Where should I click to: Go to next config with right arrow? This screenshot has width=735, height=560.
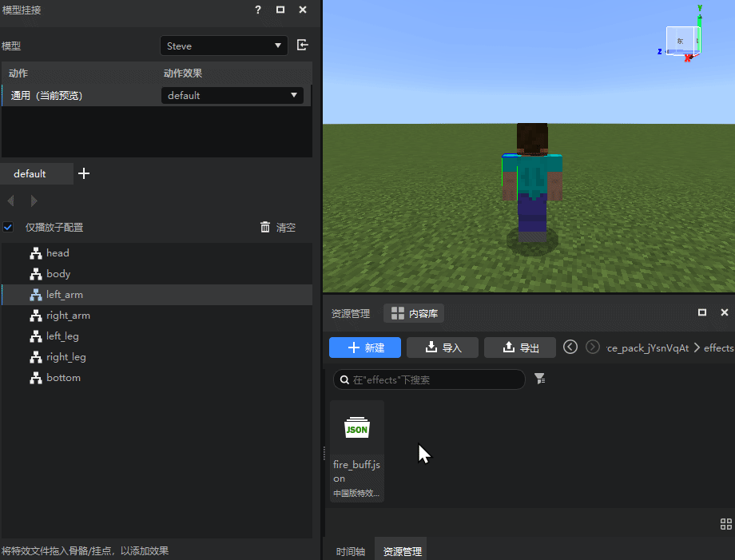coord(34,201)
